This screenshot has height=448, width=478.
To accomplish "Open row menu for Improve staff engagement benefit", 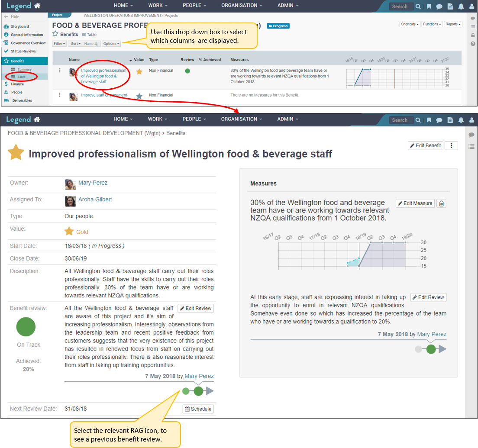I will (59, 95).
